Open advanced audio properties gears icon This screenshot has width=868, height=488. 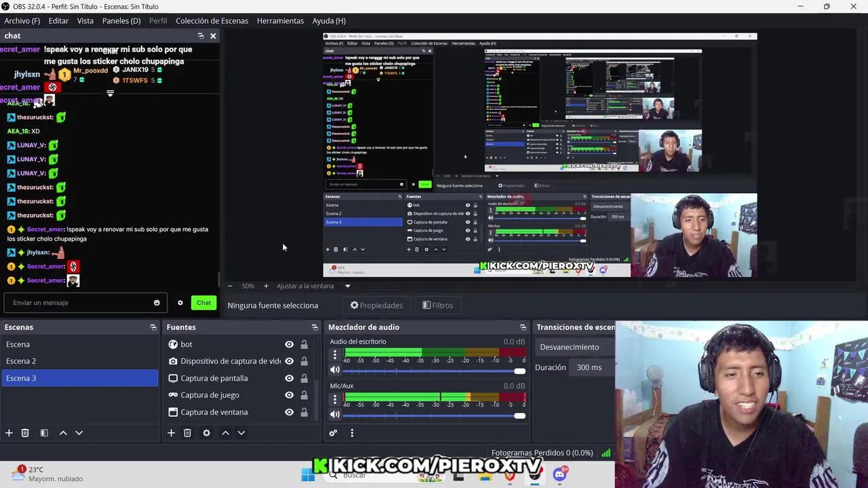tap(333, 433)
